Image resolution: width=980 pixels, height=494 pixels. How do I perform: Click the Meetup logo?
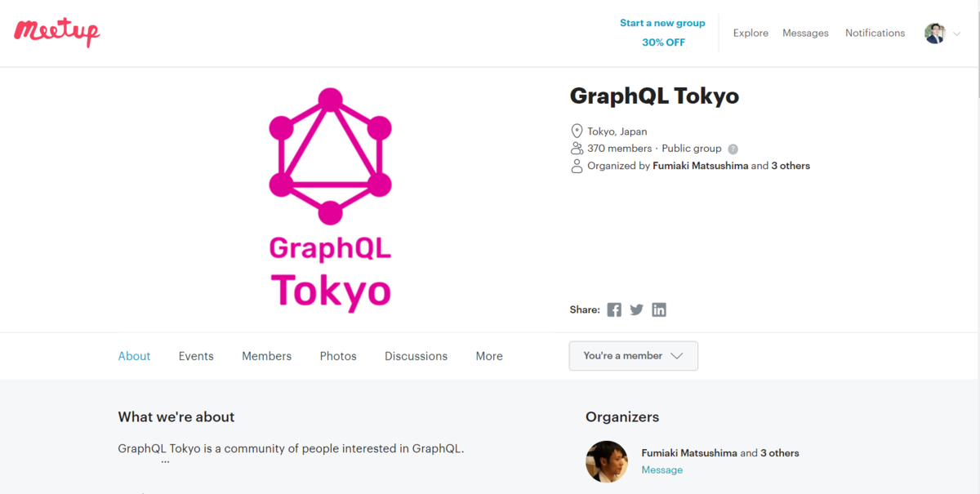[57, 33]
